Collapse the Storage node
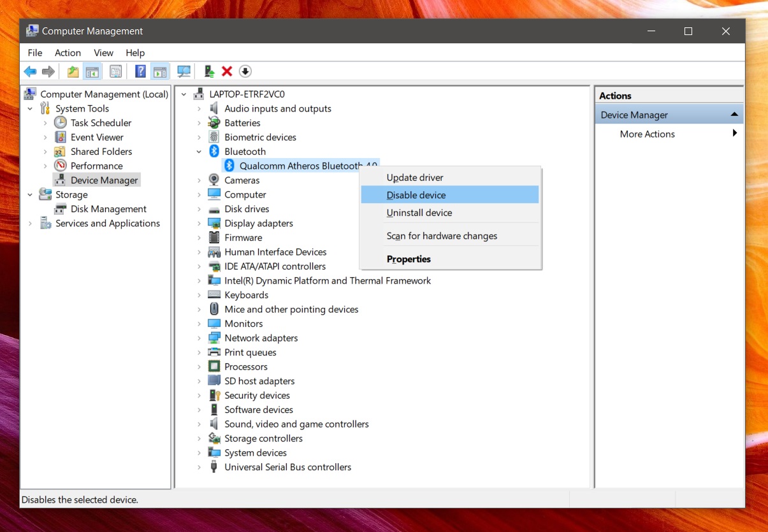 [x=30, y=195]
